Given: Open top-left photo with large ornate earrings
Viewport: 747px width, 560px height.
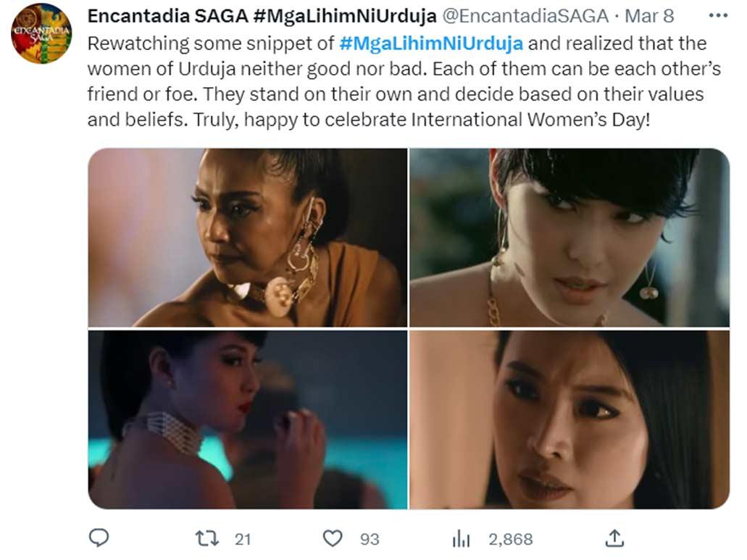Looking at the screenshot, I should coord(247,238).
